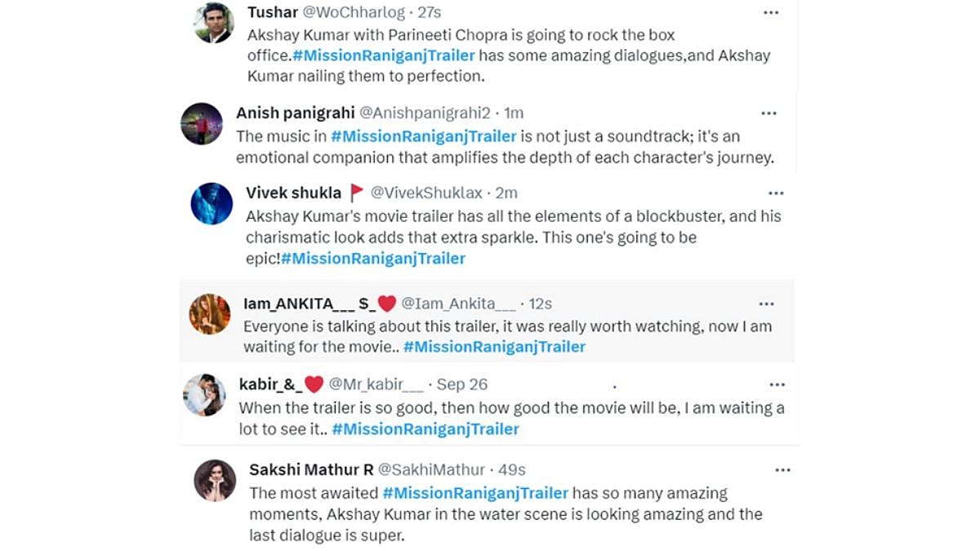The height and width of the screenshot is (551, 980).
Task: Click the hashtag in Sakshi Mathur's tweet
Action: pyautogui.click(x=475, y=493)
